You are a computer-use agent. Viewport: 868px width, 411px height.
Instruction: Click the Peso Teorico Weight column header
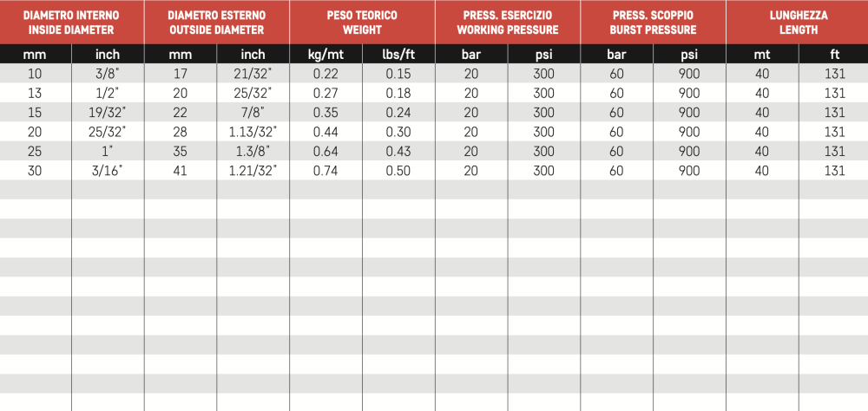coord(361,23)
